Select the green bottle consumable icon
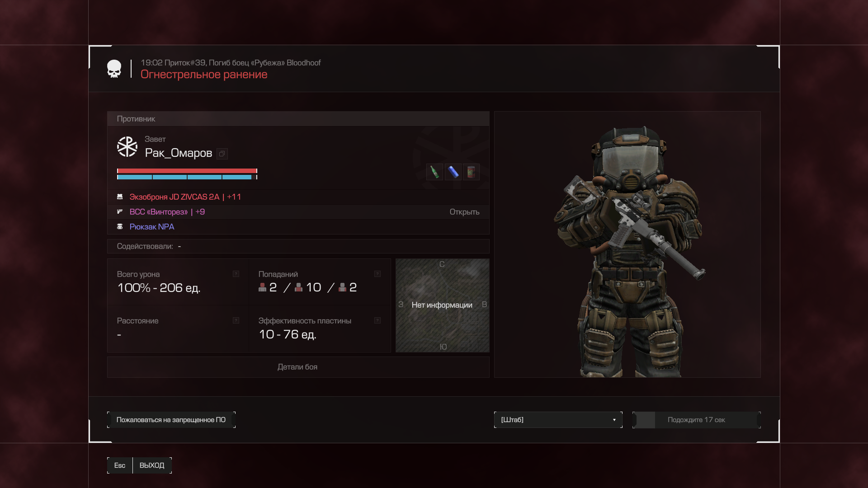The width and height of the screenshot is (868, 488). pos(434,172)
